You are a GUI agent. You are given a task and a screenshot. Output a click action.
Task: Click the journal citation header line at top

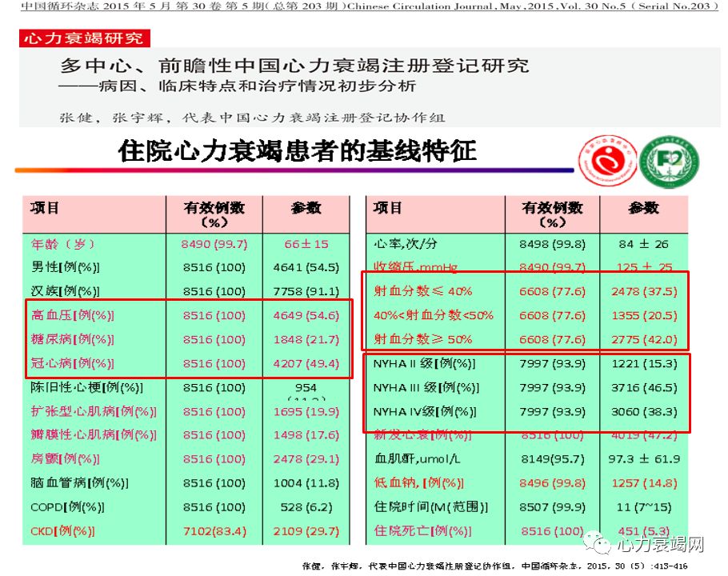pyautogui.click(x=363, y=6)
